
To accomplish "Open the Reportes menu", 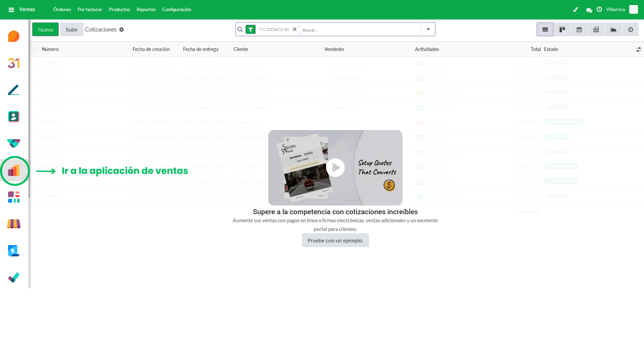I will 146,9.
